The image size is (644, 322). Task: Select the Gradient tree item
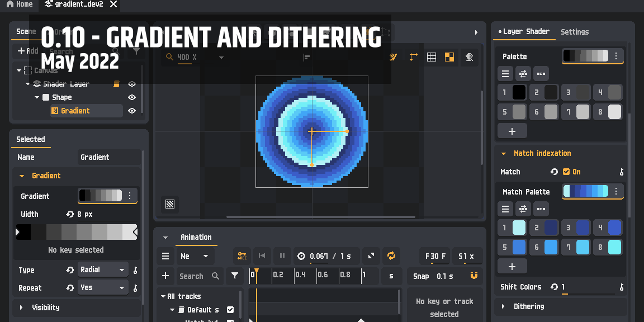(87, 111)
